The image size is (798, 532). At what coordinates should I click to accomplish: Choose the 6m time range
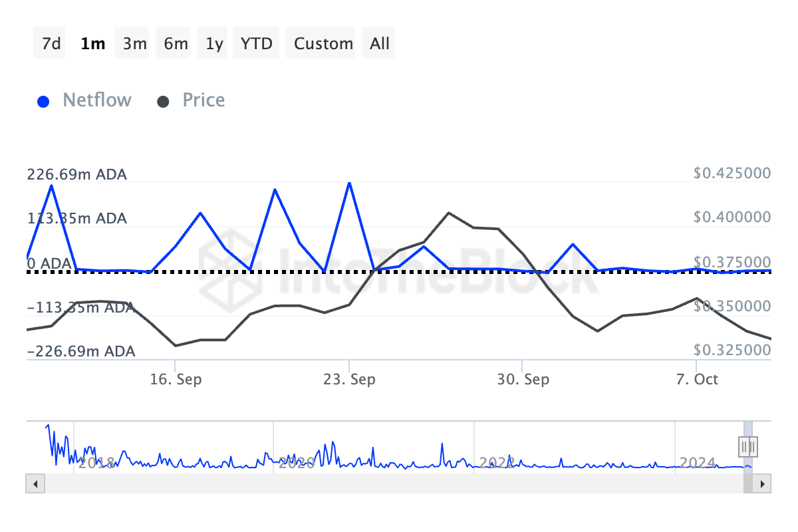pyautogui.click(x=176, y=44)
